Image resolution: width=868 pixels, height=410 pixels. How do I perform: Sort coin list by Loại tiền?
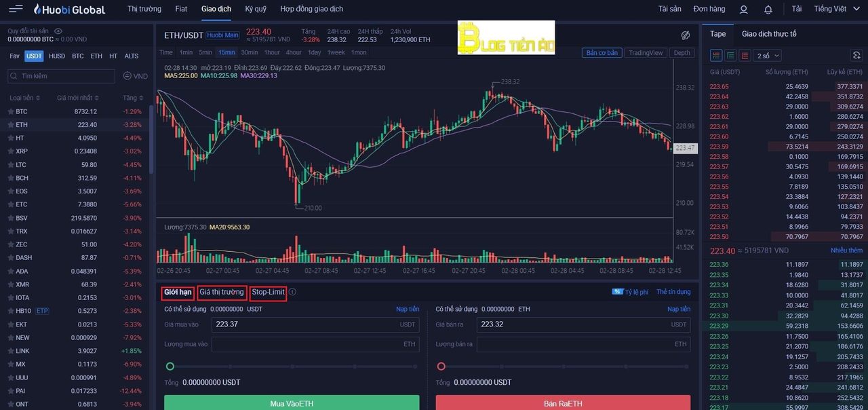tap(25, 98)
